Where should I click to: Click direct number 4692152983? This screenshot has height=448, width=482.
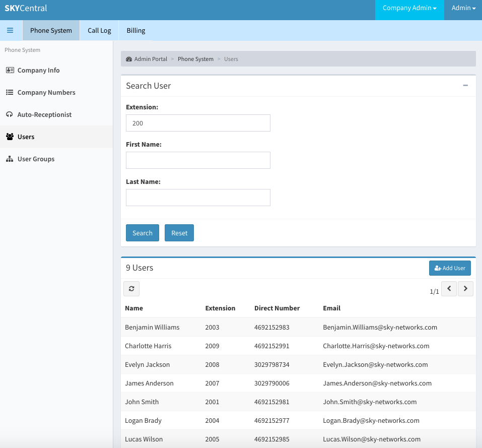(x=272, y=327)
